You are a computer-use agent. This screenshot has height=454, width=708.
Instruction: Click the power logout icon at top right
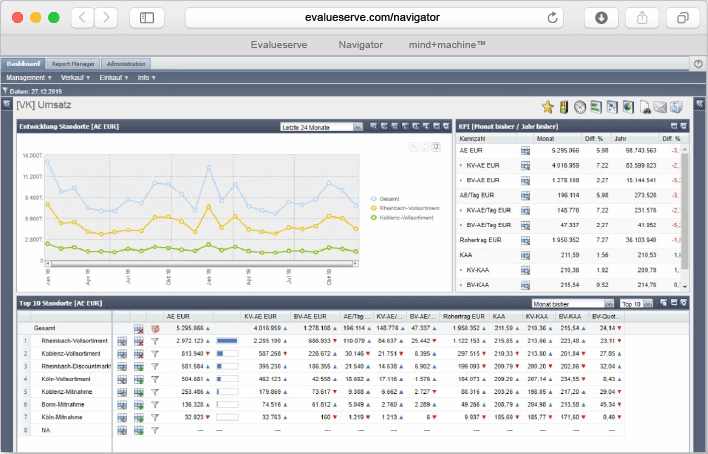pos(698,64)
